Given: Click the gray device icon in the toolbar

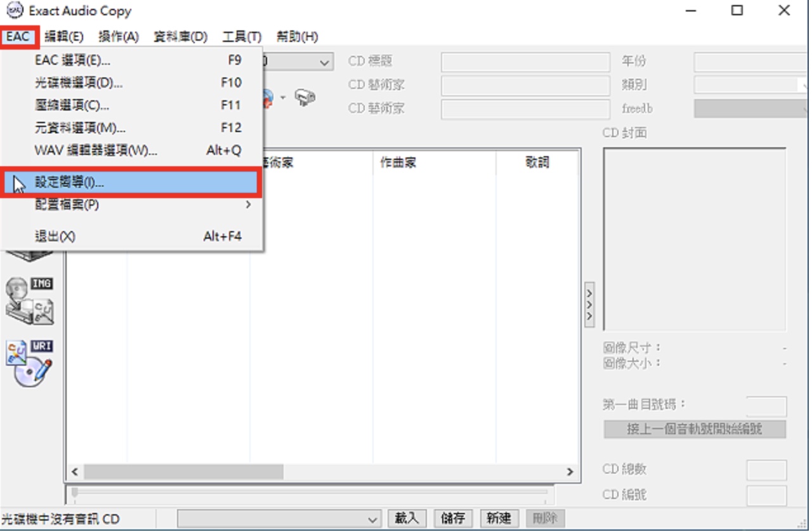Looking at the screenshot, I should (305, 97).
